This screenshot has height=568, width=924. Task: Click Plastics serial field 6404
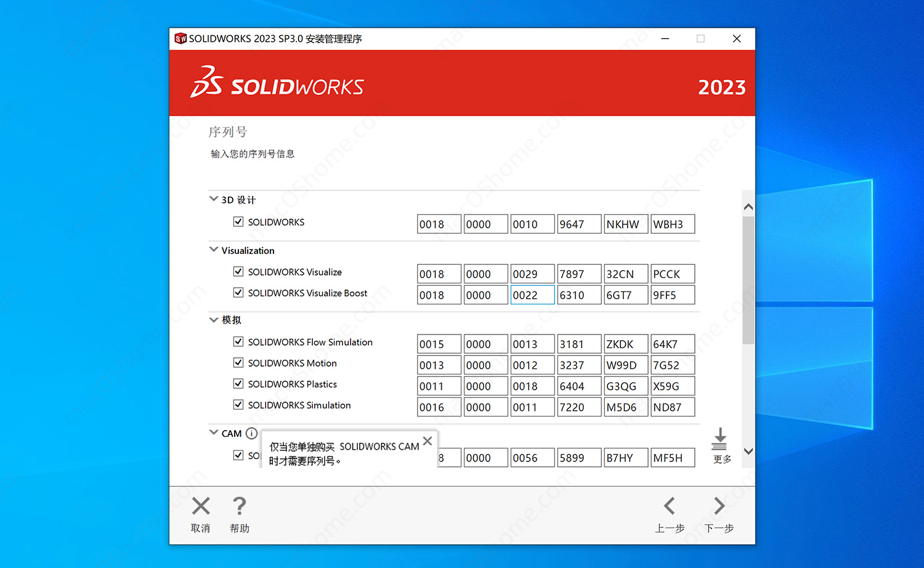click(579, 386)
